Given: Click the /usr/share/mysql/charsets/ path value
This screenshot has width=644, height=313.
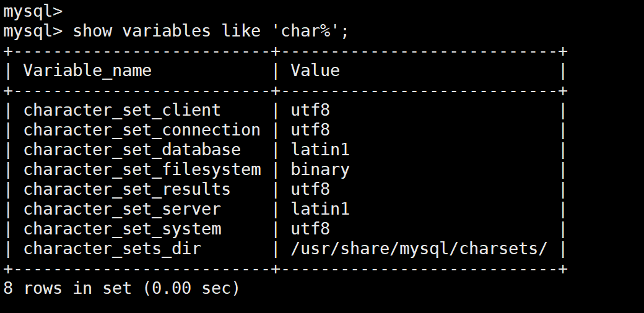Looking at the screenshot, I should coord(419,249).
